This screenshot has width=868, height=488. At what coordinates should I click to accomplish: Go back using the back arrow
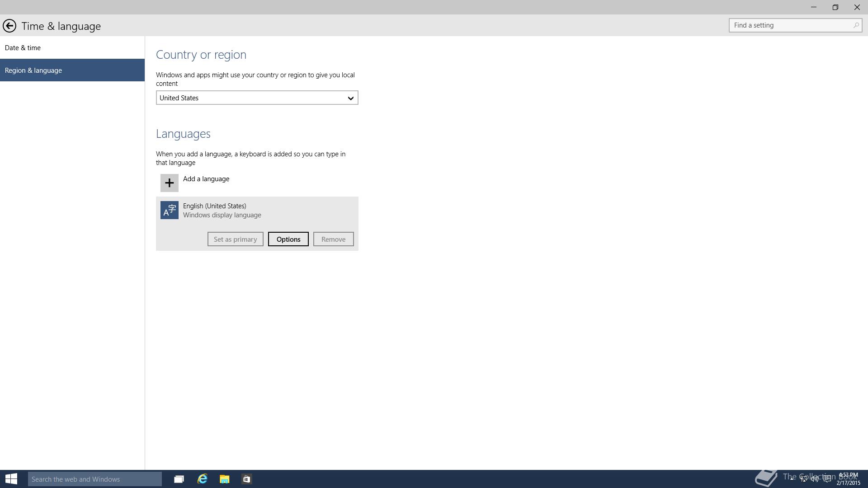(x=9, y=26)
